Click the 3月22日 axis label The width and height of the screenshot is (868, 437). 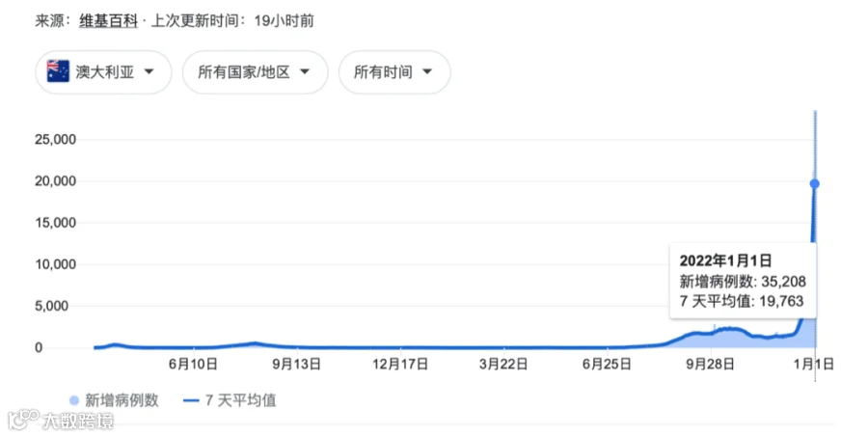(x=503, y=364)
